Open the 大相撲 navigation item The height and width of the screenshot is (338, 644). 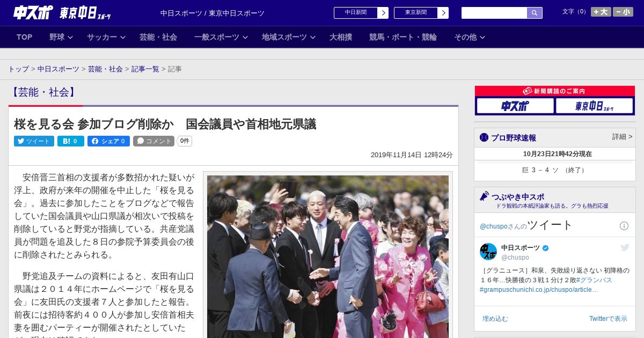pos(341,37)
